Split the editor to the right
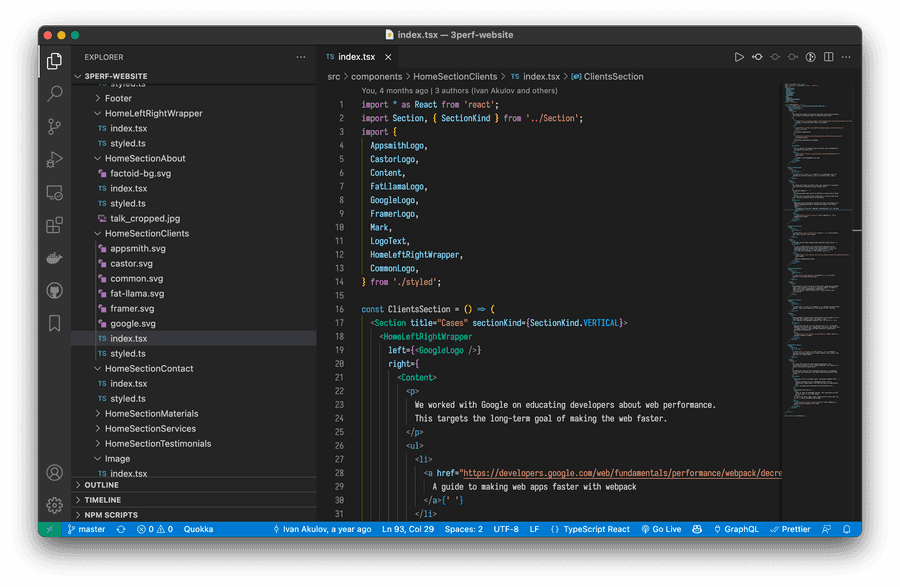Screen dimensions: 900x587 [829, 57]
